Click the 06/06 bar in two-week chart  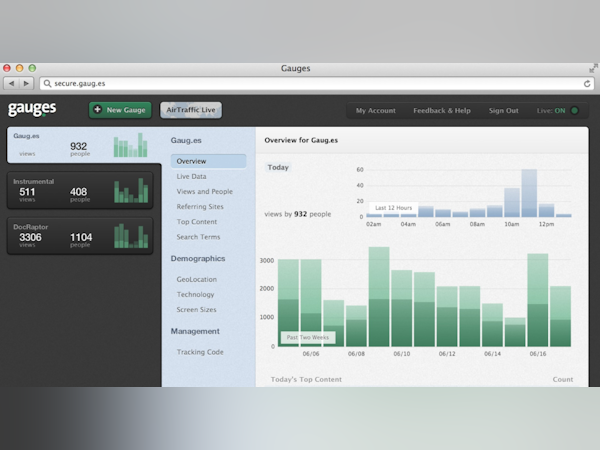pyautogui.click(x=311, y=303)
